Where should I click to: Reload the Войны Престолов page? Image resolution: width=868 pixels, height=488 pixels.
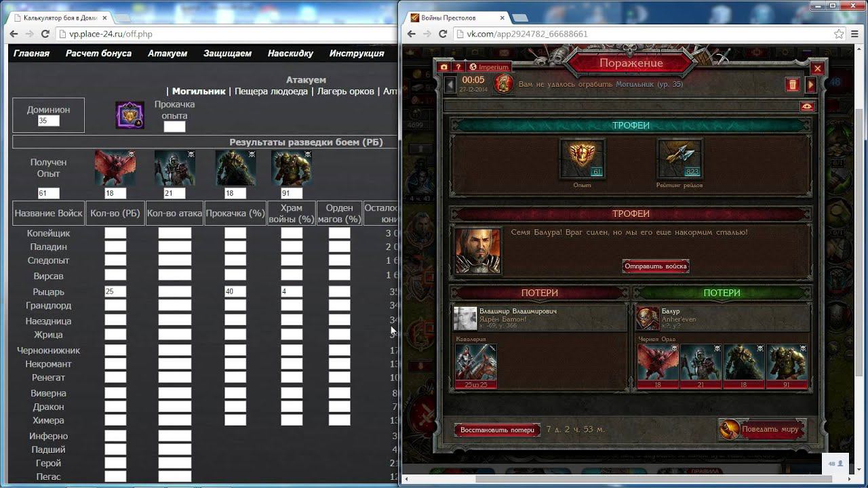pyautogui.click(x=443, y=34)
